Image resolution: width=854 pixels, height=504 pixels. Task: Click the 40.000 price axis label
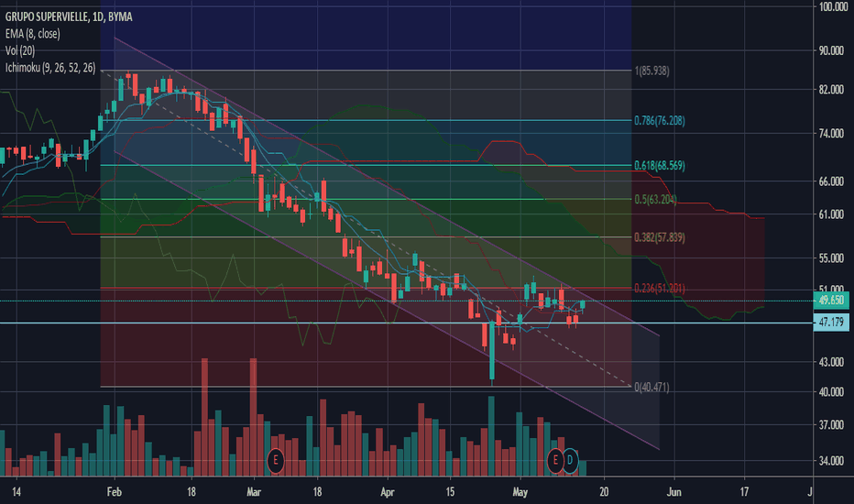tap(831, 392)
